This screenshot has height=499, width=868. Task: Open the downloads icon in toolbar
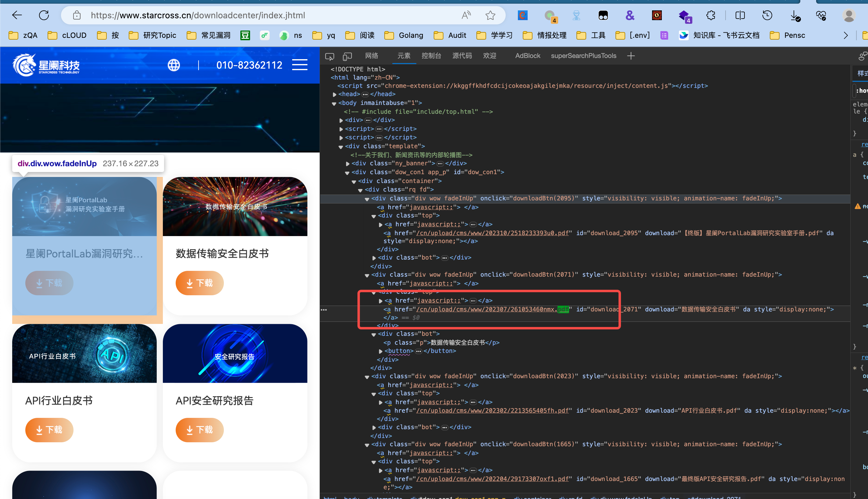pos(795,16)
